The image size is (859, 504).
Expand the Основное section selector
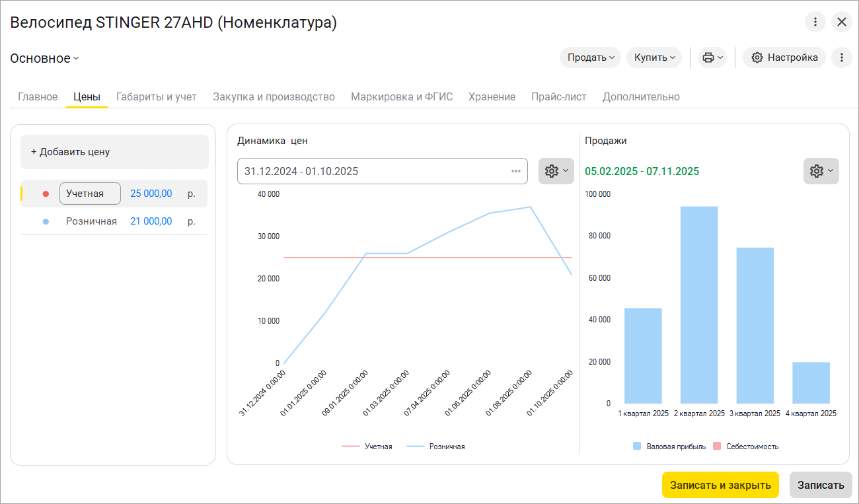coord(44,58)
